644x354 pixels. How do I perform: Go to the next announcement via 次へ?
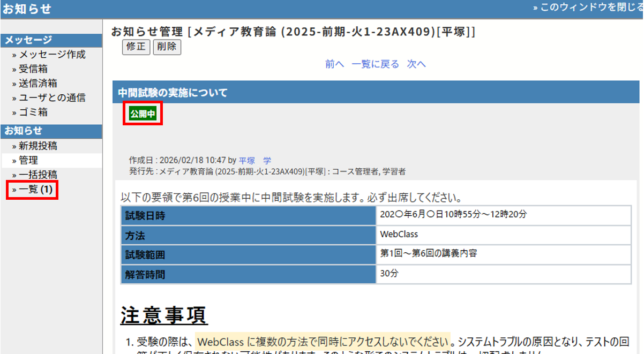point(417,64)
